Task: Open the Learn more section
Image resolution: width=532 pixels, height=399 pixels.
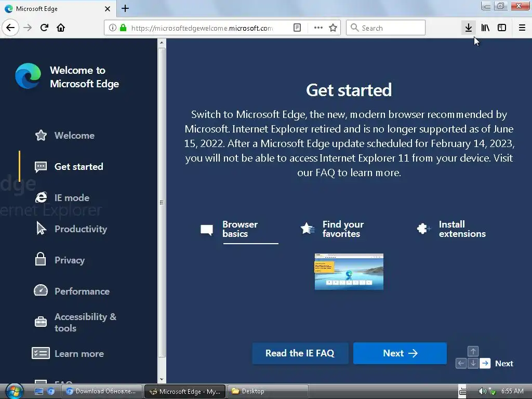Action: [x=79, y=353]
